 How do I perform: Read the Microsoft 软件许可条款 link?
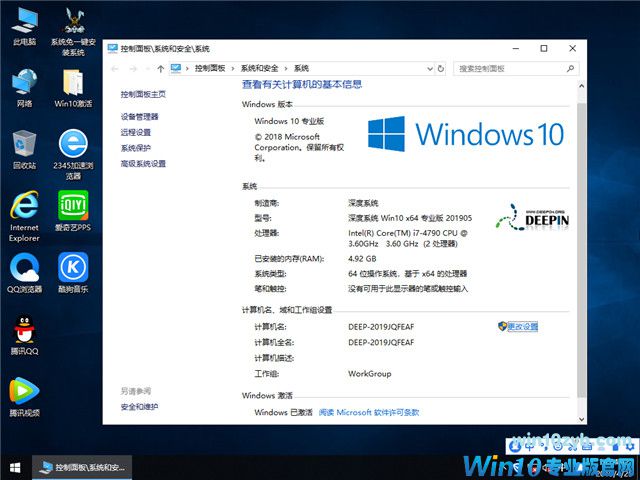369,412
